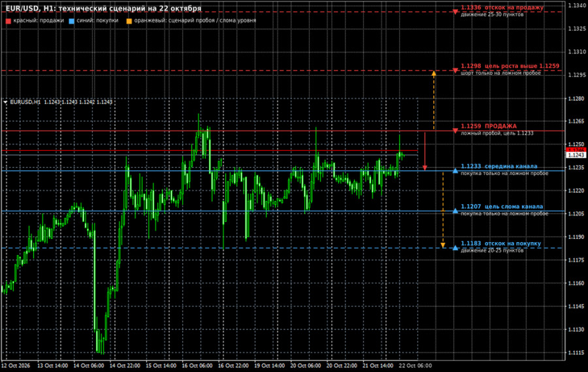
Task: Click price axis value 1.1115
Action: point(576,353)
